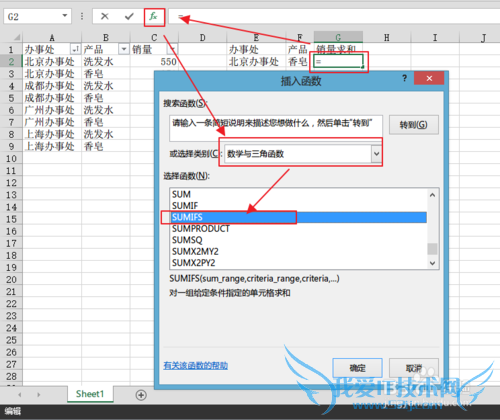Click the search function description box
500x420 pixels.
(x=276, y=128)
